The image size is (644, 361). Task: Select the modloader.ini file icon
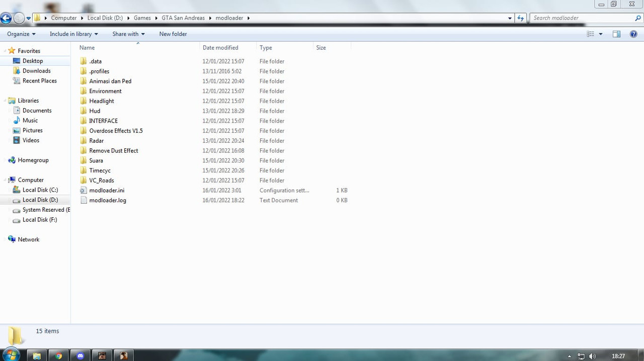coord(84,191)
